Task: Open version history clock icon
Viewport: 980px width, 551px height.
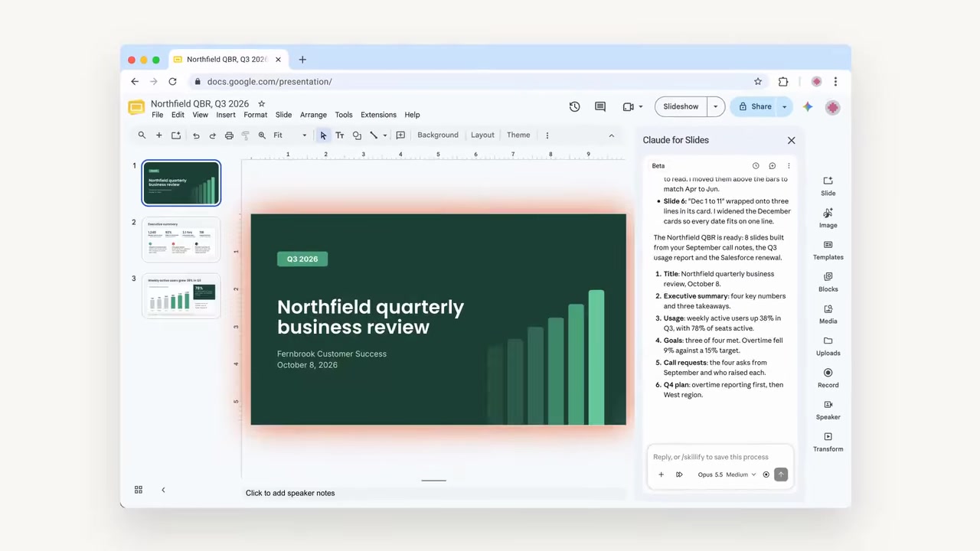Action: (574, 106)
